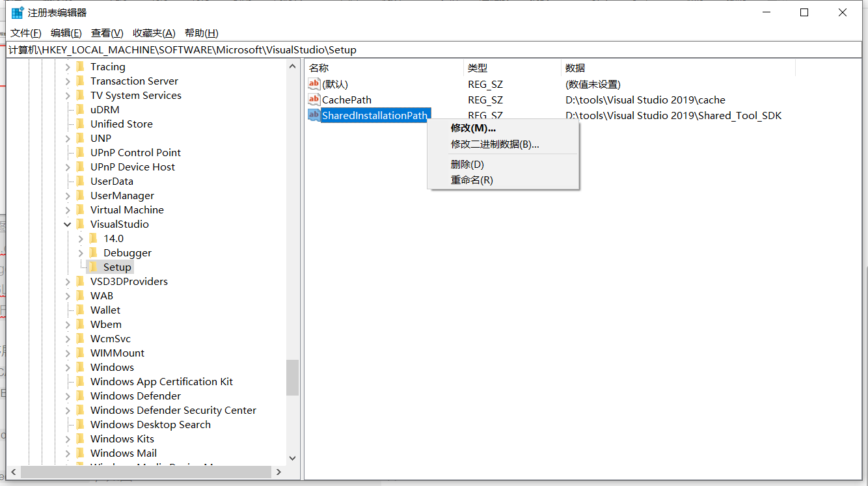
Task: Click REG_SZ type of CachePath row
Action: [485, 100]
